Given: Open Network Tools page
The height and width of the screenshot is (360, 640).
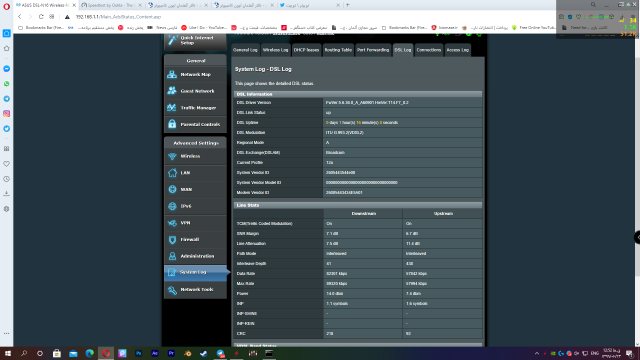Looking at the screenshot, I should [x=195, y=289].
